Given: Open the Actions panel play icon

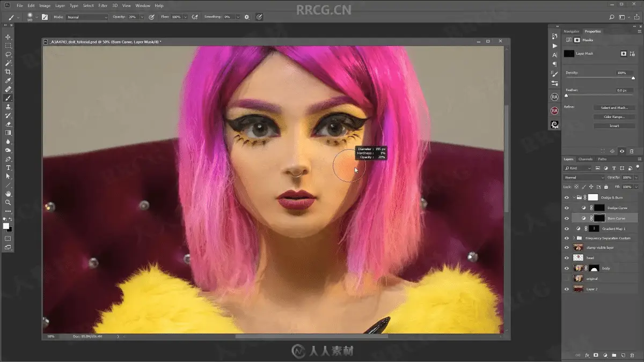Looking at the screenshot, I should [554, 46].
